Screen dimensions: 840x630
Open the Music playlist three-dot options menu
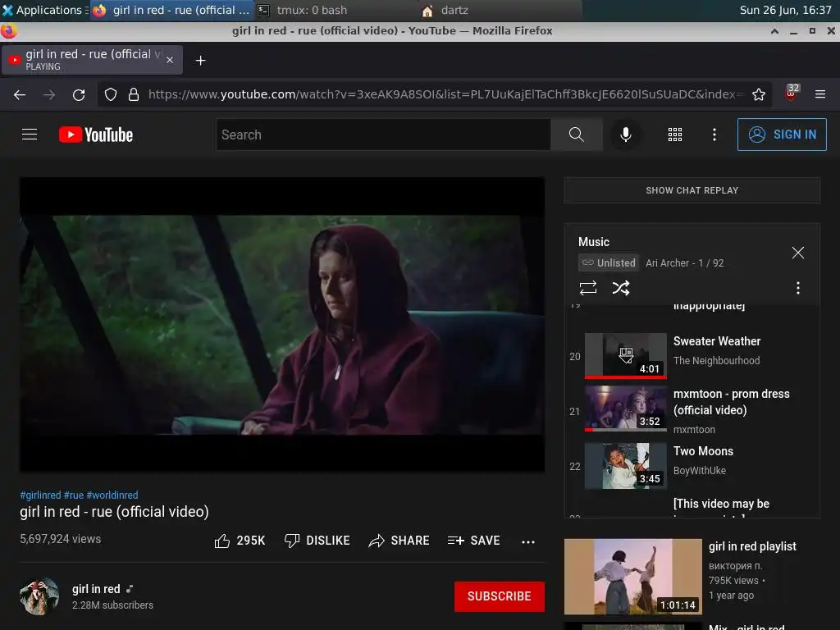pos(797,288)
